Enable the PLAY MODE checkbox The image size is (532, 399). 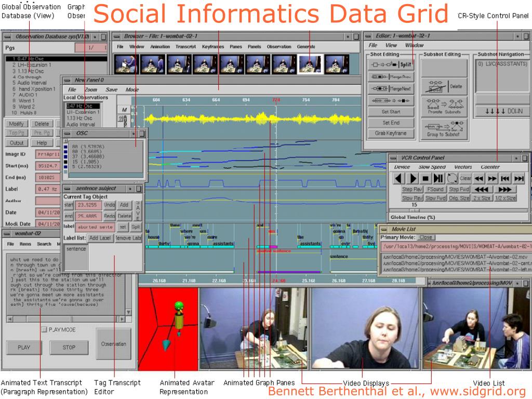(x=44, y=329)
